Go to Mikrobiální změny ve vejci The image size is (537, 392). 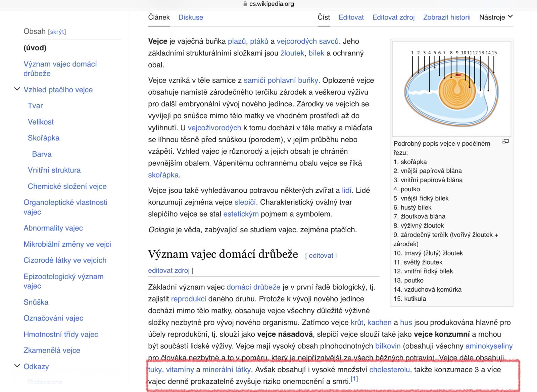click(x=67, y=244)
